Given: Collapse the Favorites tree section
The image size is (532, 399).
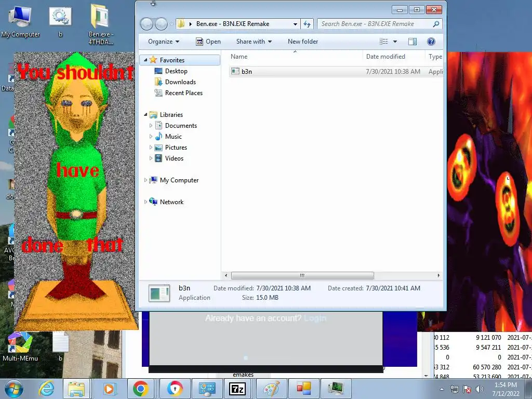Looking at the screenshot, I should pyautogui.click(x=145, y=60).
